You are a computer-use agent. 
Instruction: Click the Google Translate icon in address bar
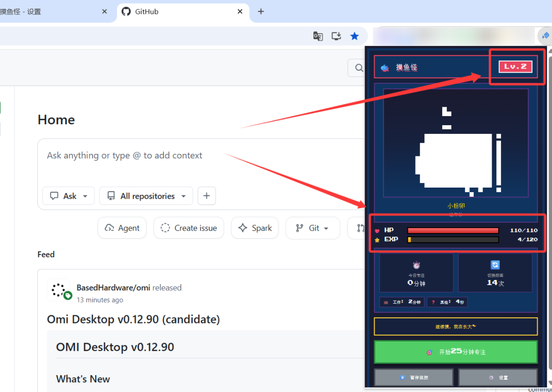[318, 36]
